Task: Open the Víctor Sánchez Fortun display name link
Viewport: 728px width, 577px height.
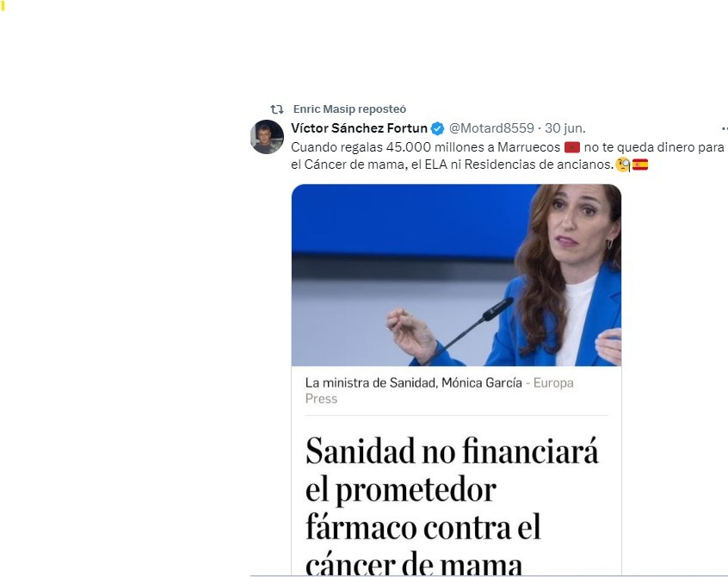Action: pyautogui.click(x=359, y=128)
